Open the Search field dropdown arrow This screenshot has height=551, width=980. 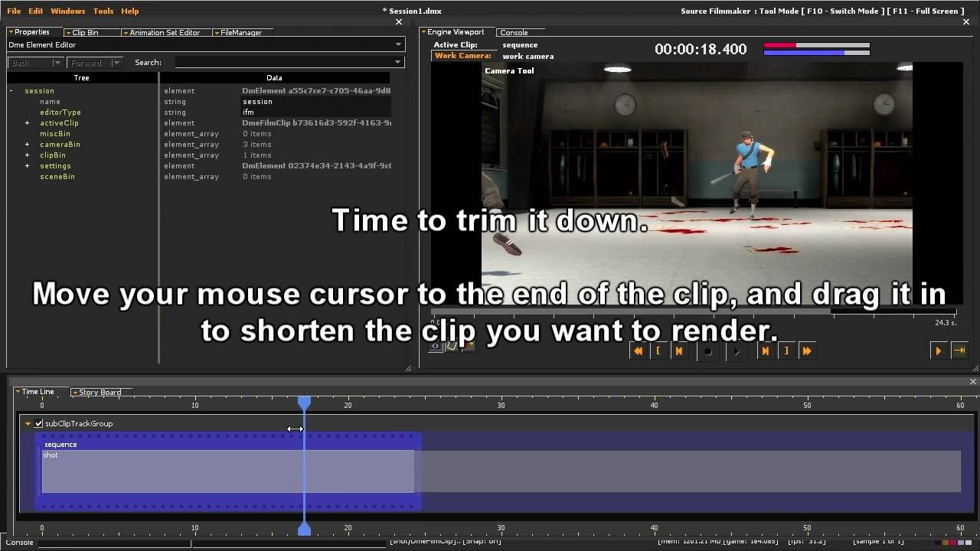pos(397,63)
